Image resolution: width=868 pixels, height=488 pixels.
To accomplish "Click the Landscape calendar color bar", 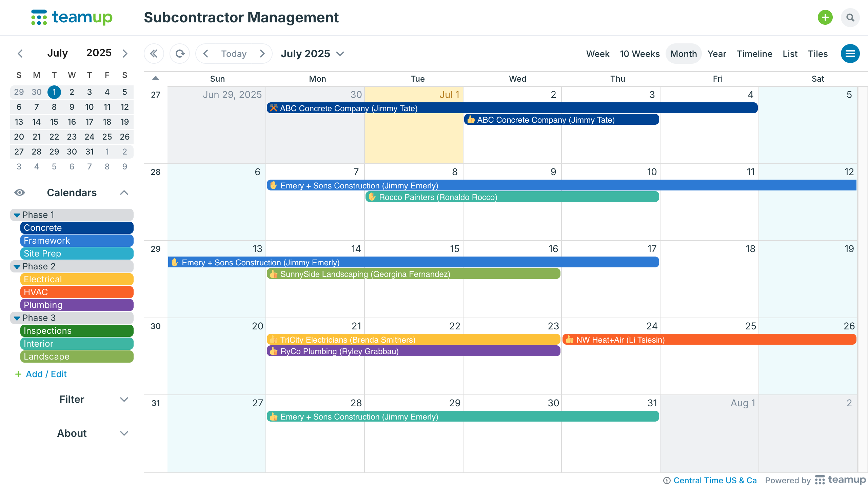I will 77,357.
